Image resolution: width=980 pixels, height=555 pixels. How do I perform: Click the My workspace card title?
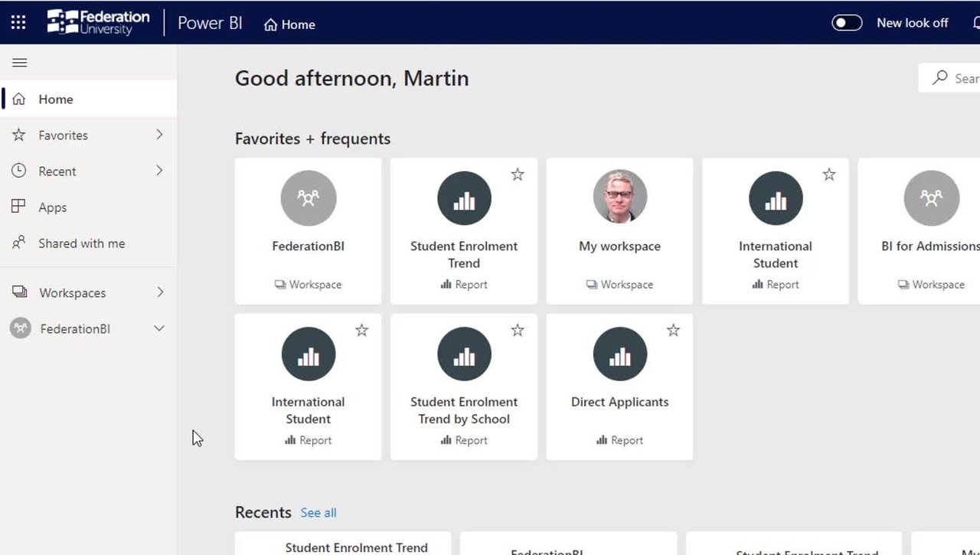click(x=620, y=246)
